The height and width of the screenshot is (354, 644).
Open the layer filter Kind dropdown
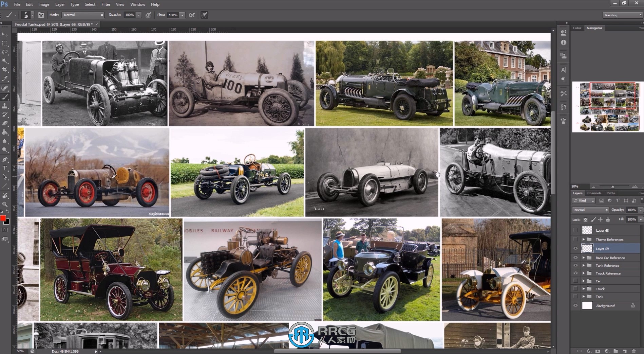[584, 201]
